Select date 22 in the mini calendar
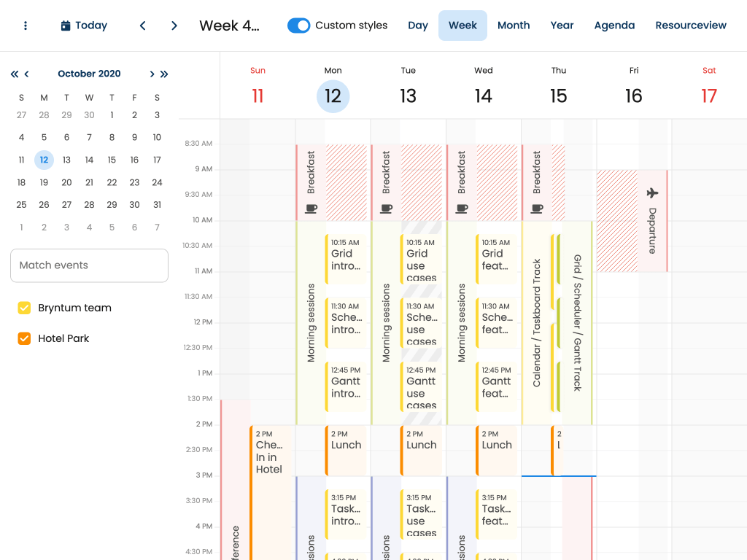Viewport: 747px width, 560px height. click(x=112, y=182)
